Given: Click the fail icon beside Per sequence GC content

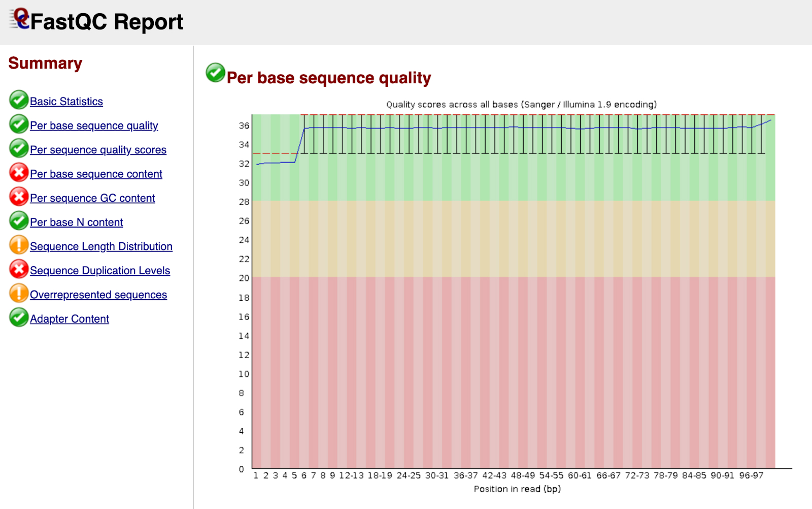Looking at the screenshot, I should [x=19, y=197].
